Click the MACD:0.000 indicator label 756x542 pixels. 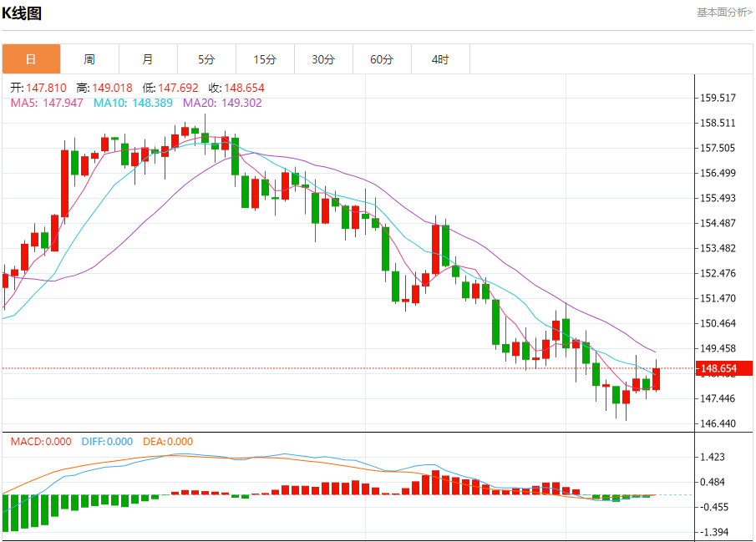[41, 441]
